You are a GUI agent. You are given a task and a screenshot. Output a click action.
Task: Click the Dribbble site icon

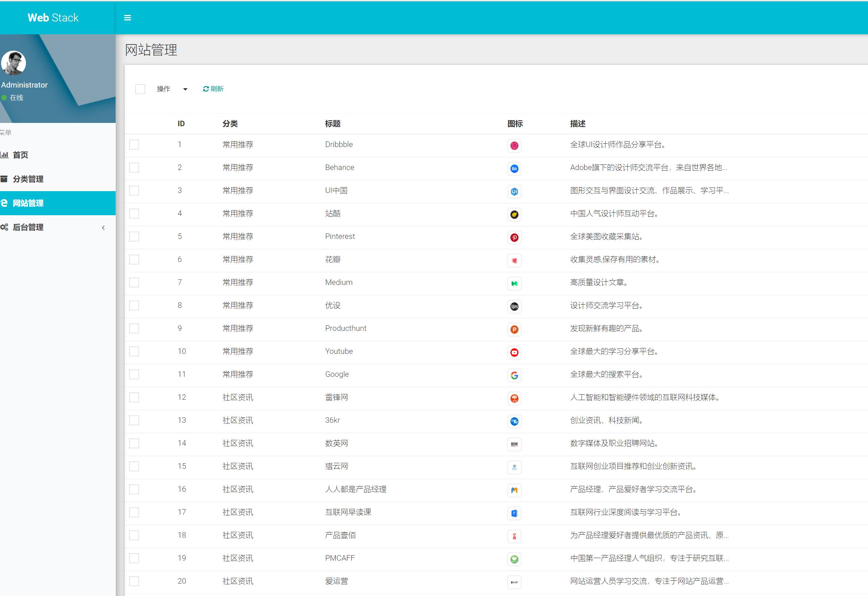tap(514, 146)
